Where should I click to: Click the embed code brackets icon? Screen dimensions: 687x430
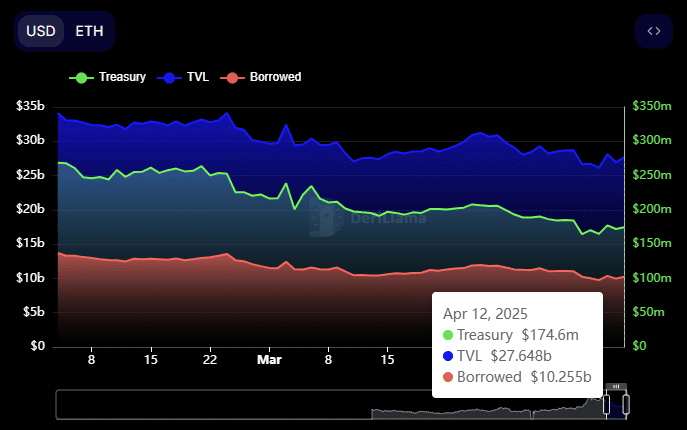tap(654, 31)
